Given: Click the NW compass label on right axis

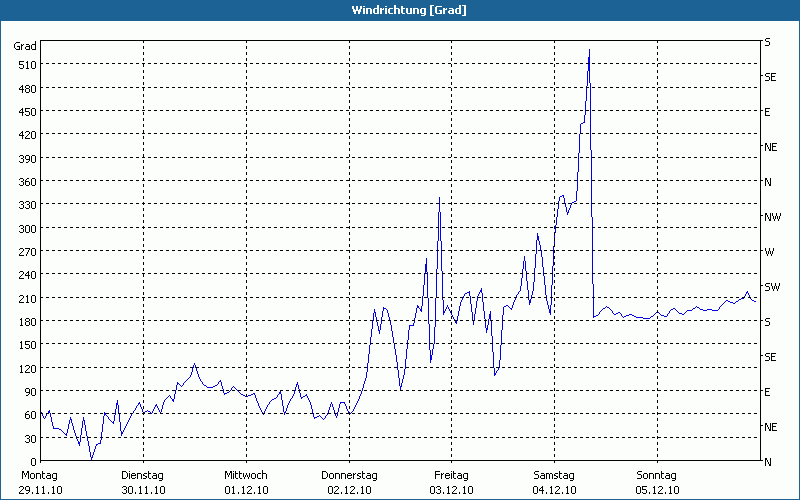Looking at the screenshot, I should pyautogui.click(x=772, y=217).
